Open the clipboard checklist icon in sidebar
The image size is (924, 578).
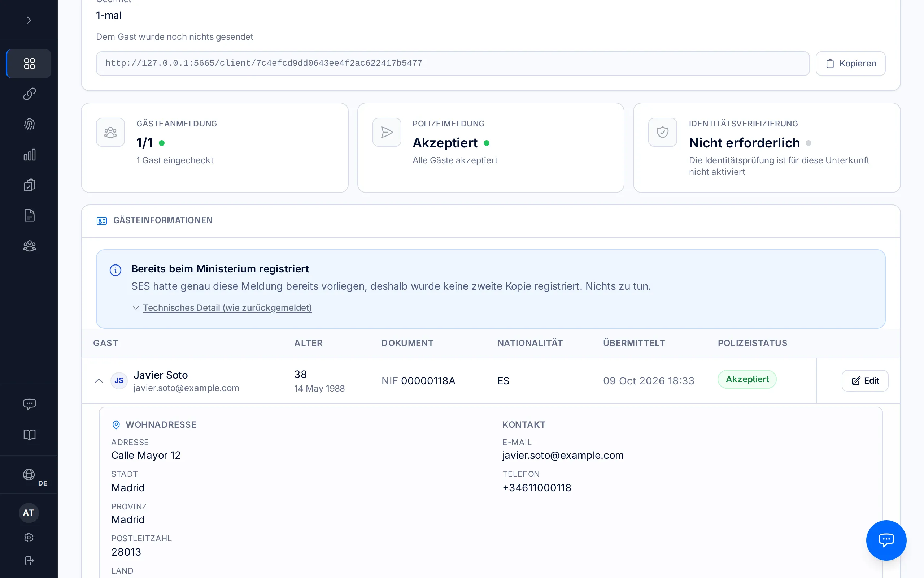click(x=29, y=185)
